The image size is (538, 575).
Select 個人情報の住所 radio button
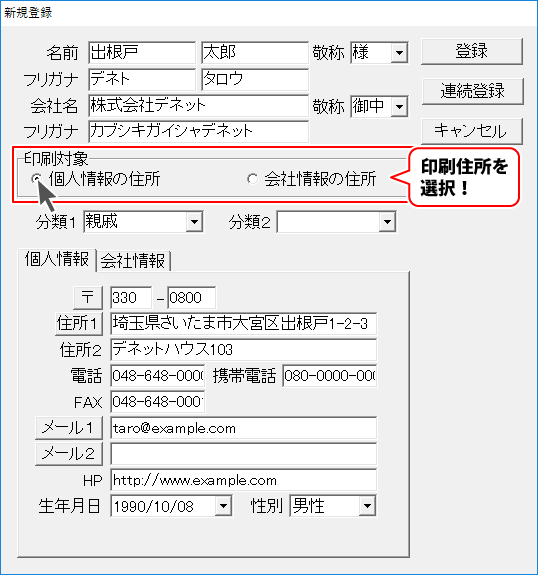point(37,179)
